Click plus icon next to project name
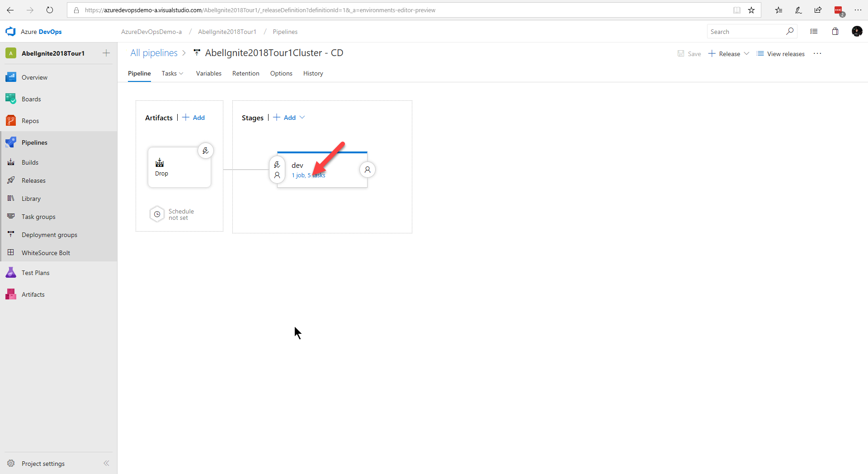The width and height of the screenshot is (868, 474). [106, 53]
